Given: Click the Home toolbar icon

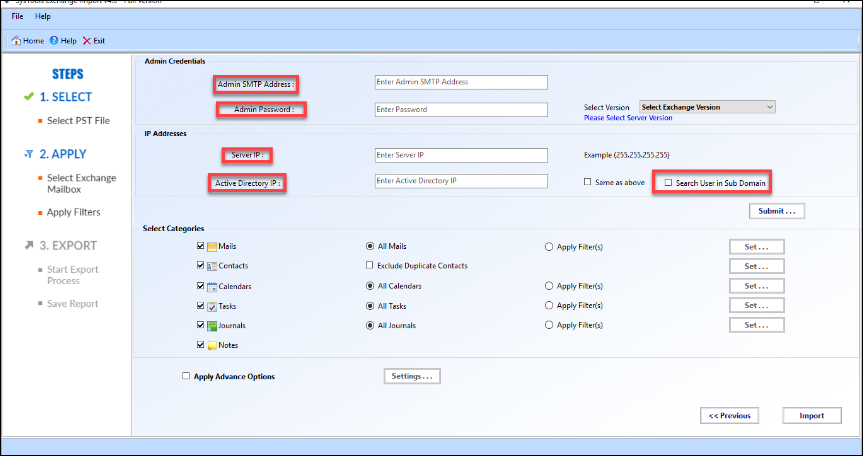Looking at the screenshot, I should (16, 41).
